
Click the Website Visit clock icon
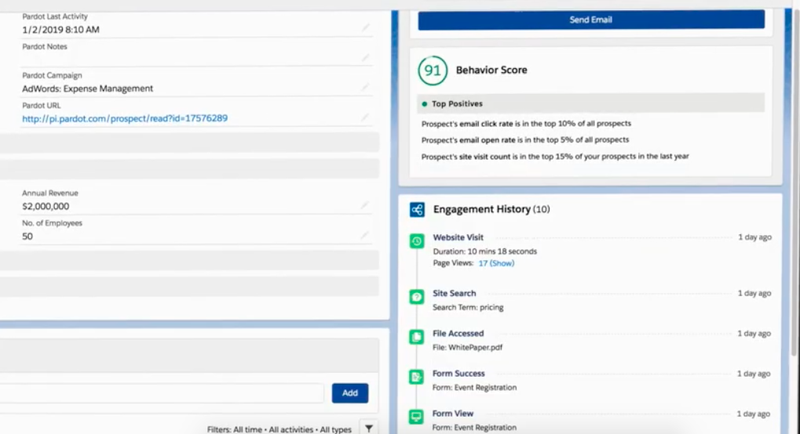[x=417, y=241]
